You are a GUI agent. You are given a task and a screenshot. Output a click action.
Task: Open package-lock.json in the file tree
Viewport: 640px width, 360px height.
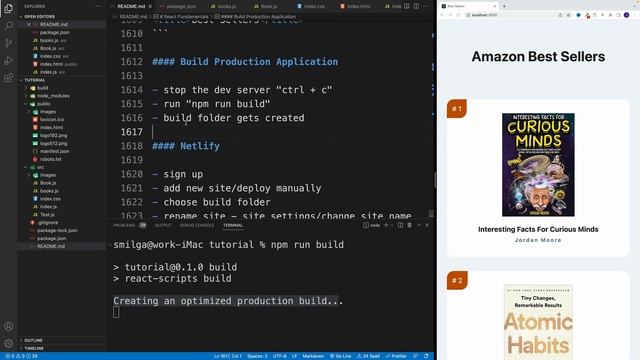(x=57, y=230)
